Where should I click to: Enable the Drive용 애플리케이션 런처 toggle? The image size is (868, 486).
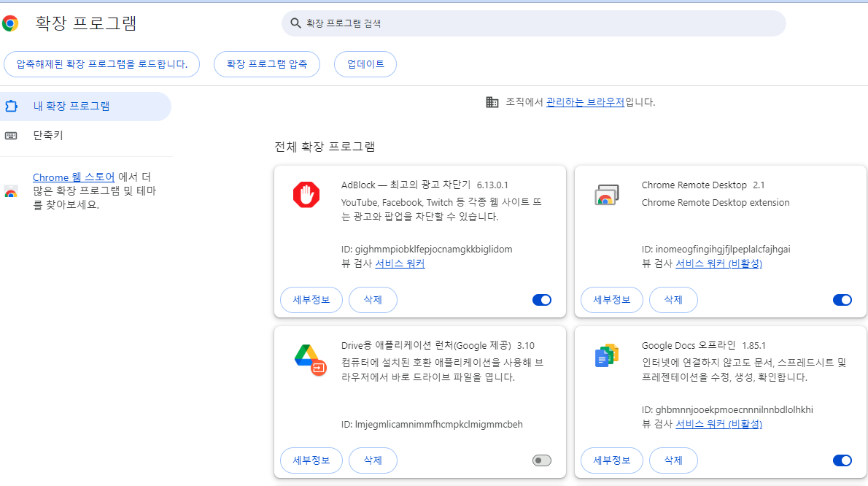coord(542,460)
